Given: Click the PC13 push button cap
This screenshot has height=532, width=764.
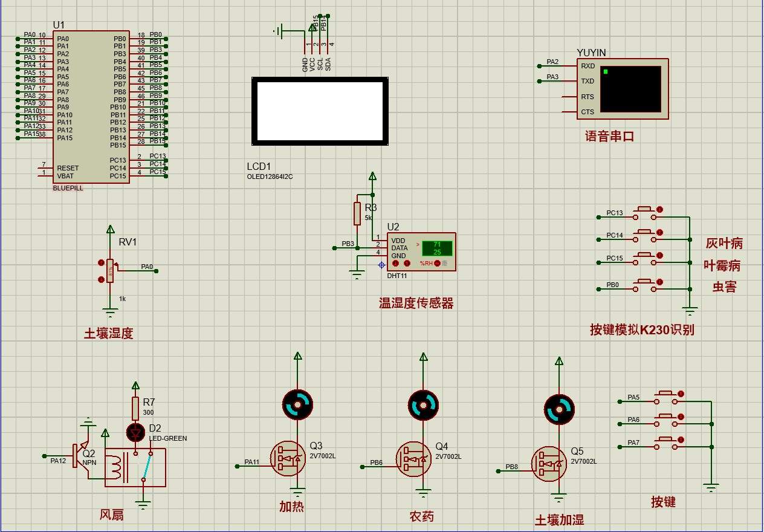Looking at the screenshot, I should [644, 210].
